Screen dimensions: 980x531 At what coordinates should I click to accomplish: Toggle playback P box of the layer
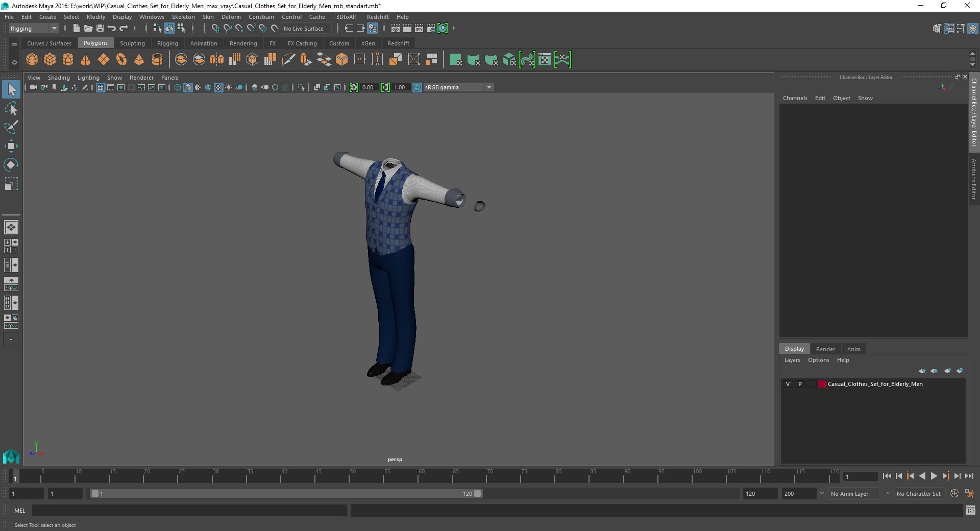pos(800,384)
